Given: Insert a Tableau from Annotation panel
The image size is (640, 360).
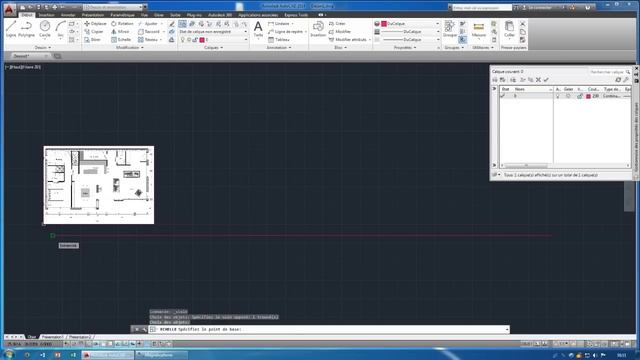Looking at the screenshot, I should pyautogui.click(x=279, y=40).
